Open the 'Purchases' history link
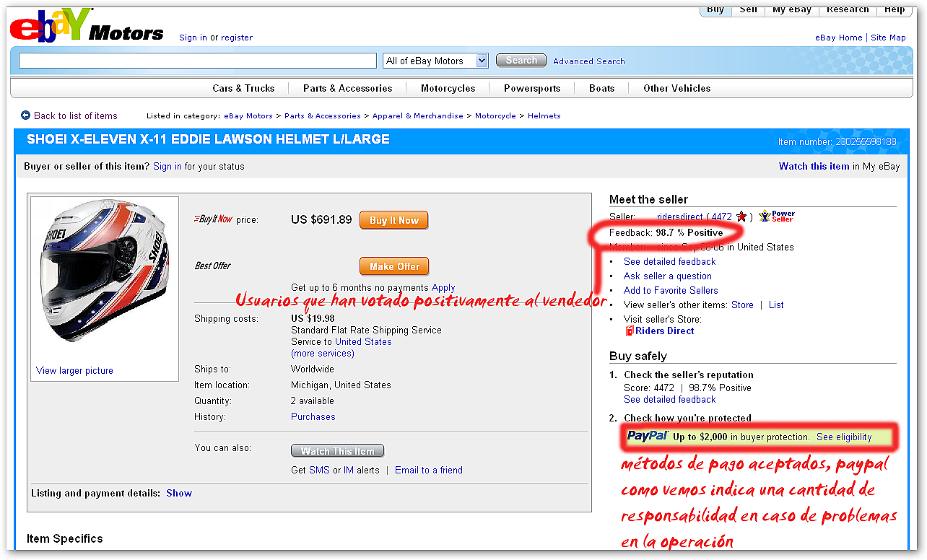The height and width of the screenshot is (560, 927). pos(313,416)
